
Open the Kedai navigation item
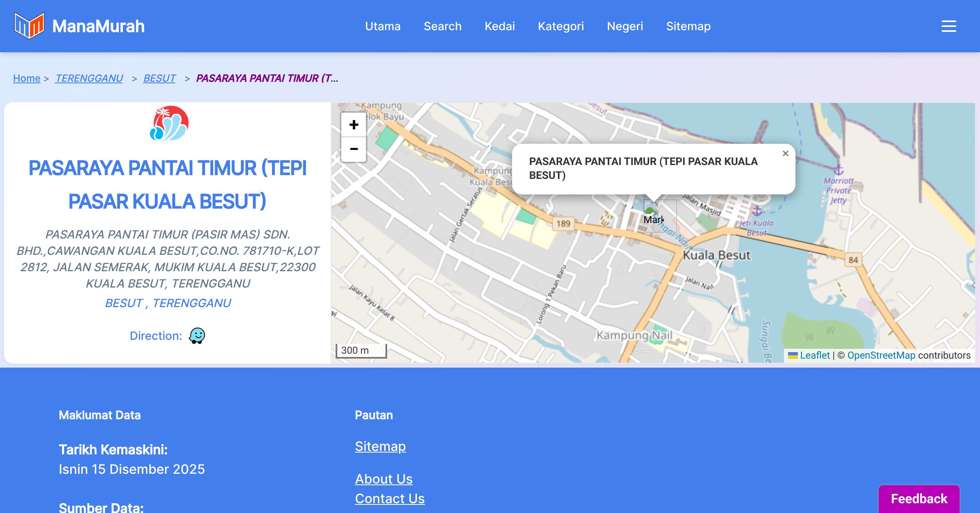(499, 26)
